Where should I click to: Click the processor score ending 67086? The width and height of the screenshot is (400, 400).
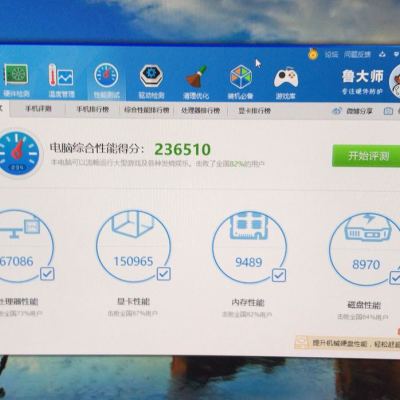click(17, 261)
